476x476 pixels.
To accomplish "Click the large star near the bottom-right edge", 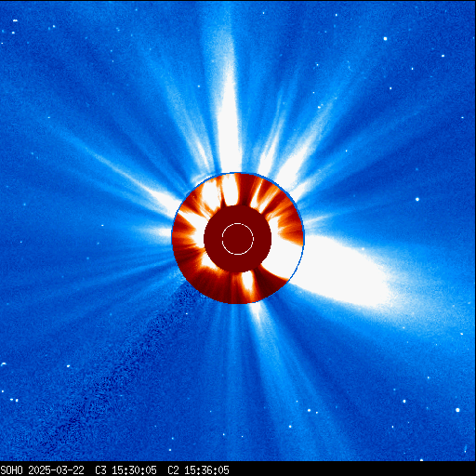I will click(457, 410).
